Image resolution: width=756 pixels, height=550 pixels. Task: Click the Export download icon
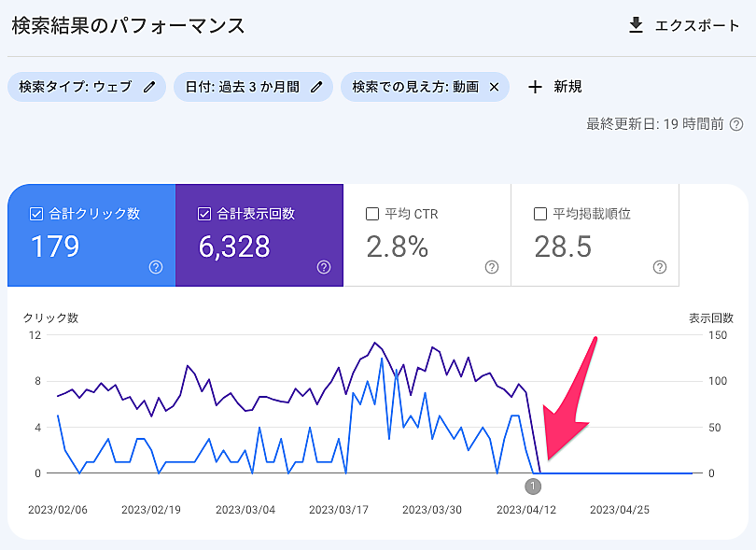coord(636,25)
